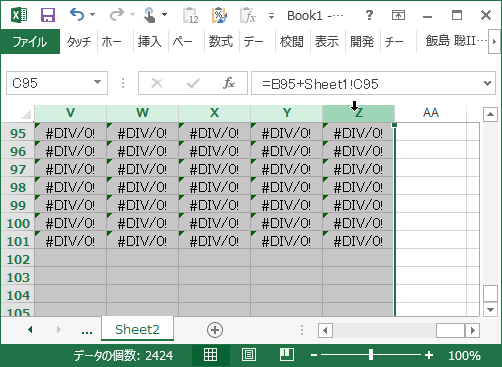Open the ファイル tab
502x367 pixels.
(30, 42)
